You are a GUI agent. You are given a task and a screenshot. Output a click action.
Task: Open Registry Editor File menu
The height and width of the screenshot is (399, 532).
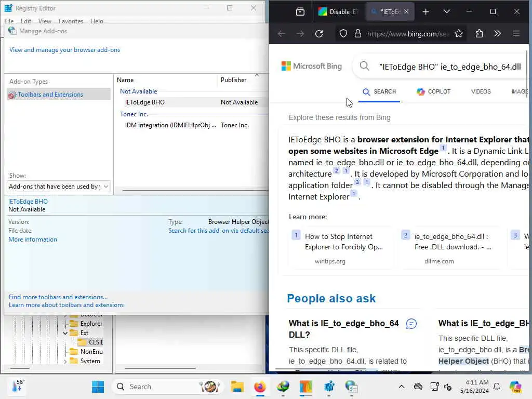9,21
